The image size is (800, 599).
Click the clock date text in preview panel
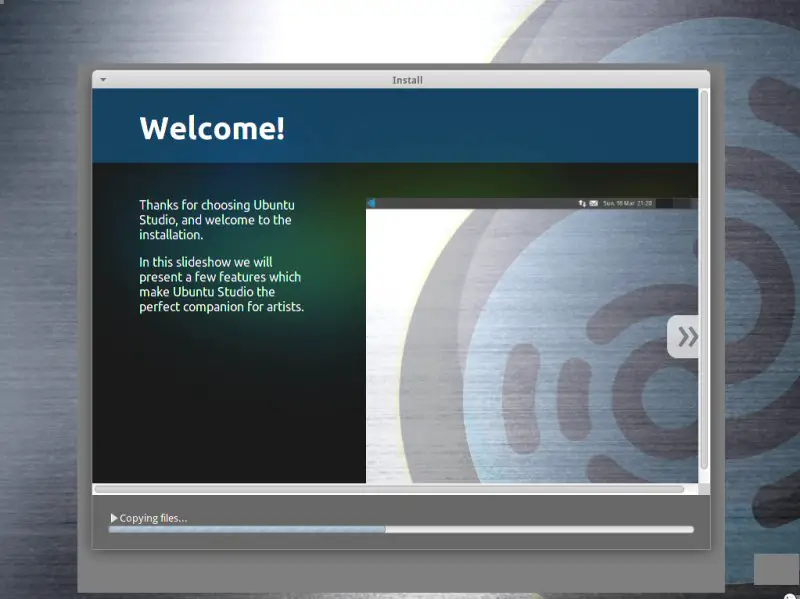627,203
